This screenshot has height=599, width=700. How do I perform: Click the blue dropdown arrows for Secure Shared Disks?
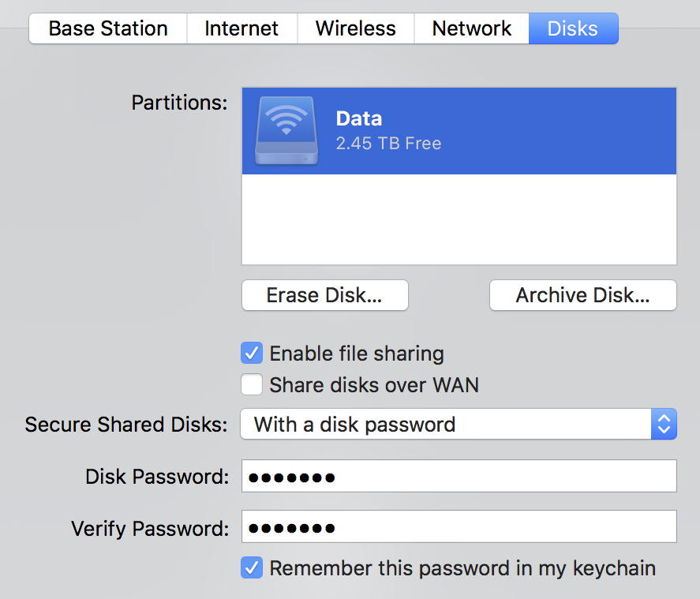coord(664,425)
